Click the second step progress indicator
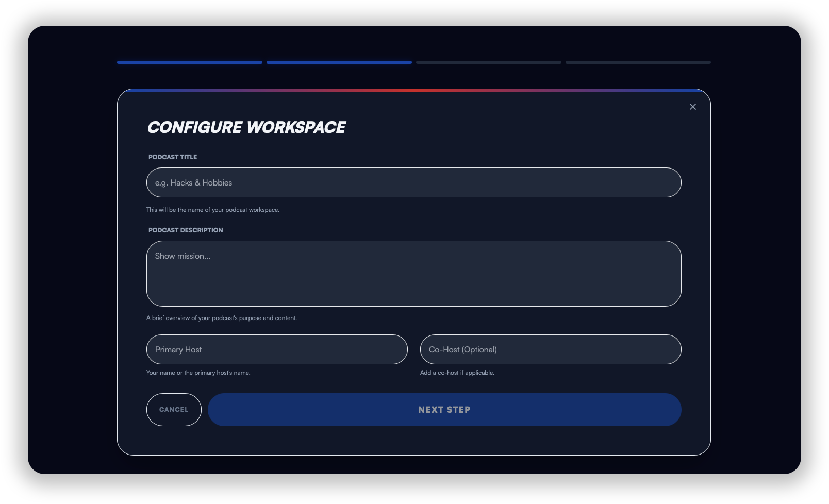This screenshot has height=504, width=829. (339, 62)
